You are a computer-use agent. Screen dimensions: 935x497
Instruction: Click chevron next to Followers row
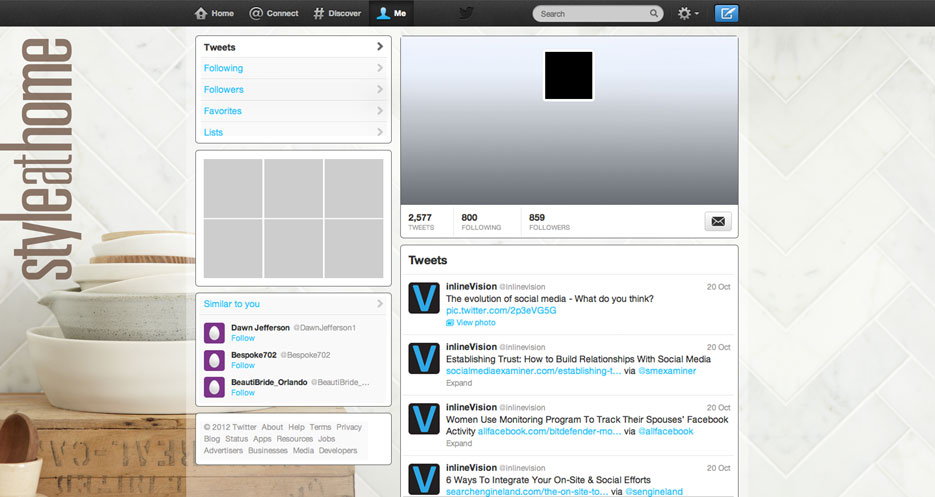[380, 89]
